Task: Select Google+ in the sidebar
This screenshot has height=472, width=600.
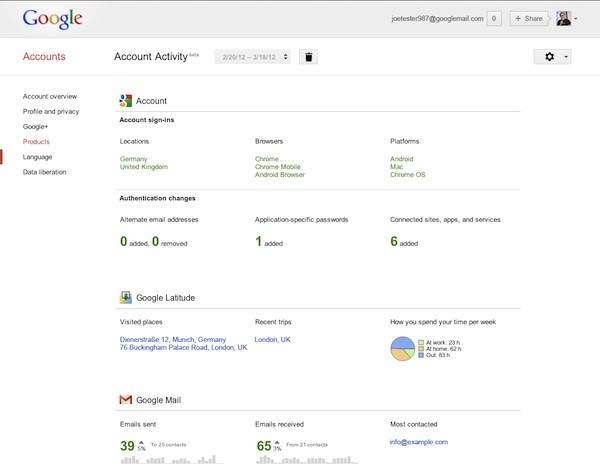Action: [35, 127]
